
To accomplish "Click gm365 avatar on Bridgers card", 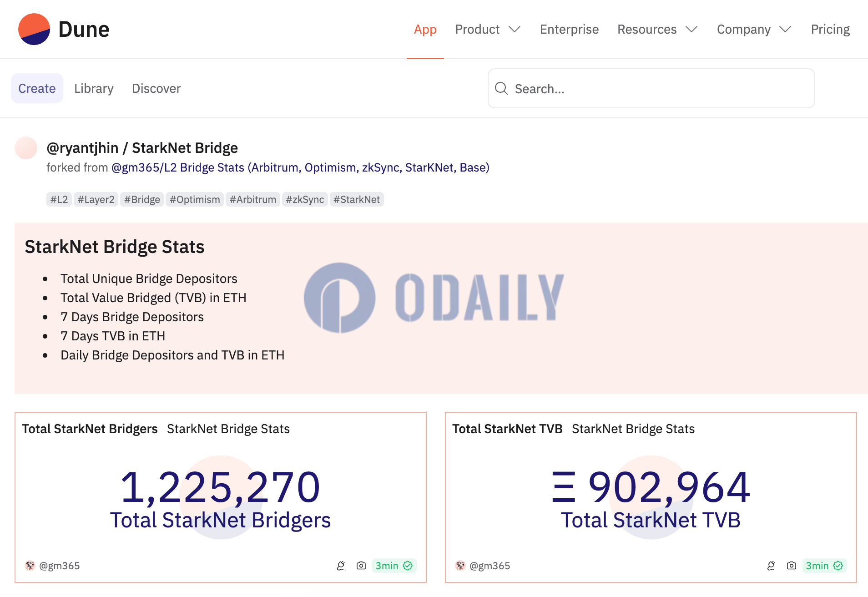I will pos(30,566).
